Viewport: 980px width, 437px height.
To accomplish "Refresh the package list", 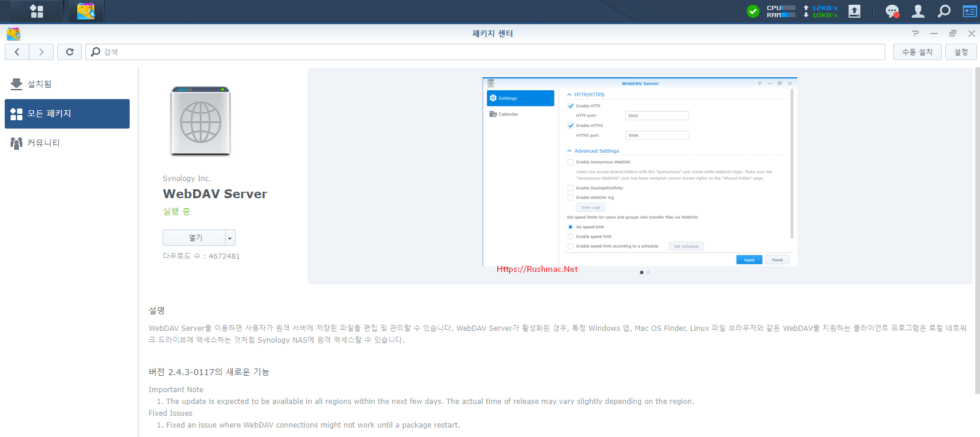I will [70, 52].
